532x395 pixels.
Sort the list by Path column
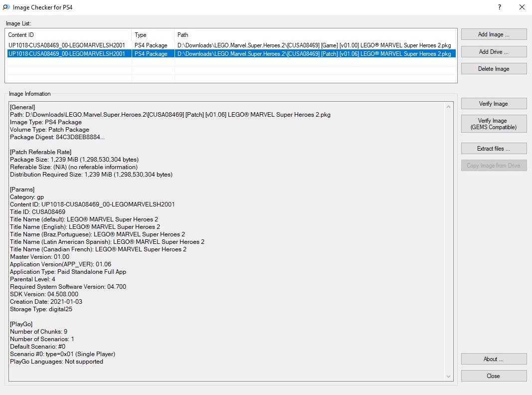(x=315, y=34)
